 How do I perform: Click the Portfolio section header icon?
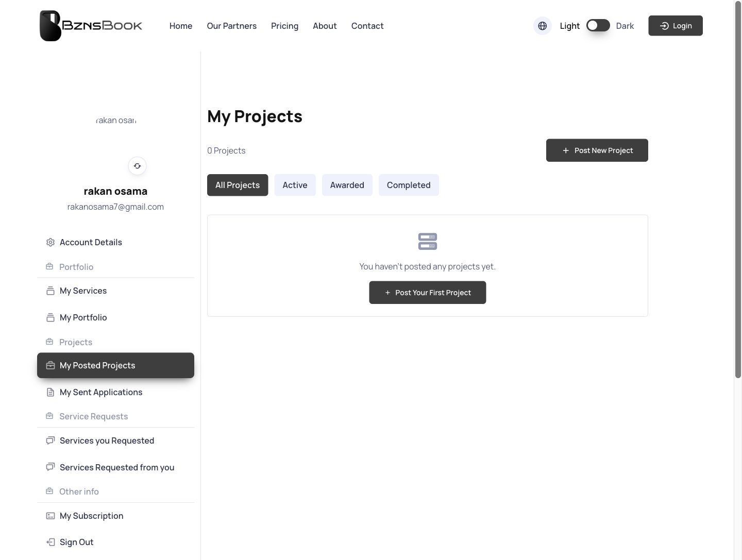(x=49, y=266)
